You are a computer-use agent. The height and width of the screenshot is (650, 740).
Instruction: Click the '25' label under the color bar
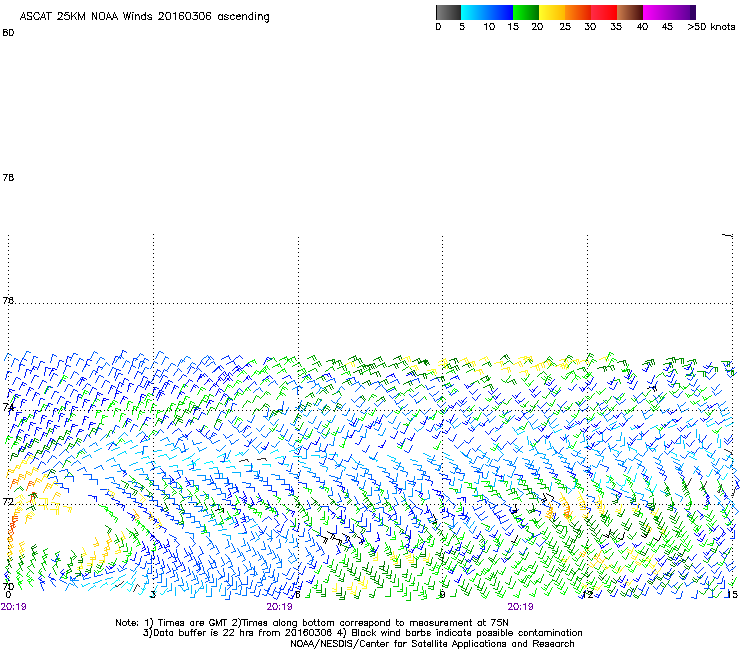[x=565, y=26]
